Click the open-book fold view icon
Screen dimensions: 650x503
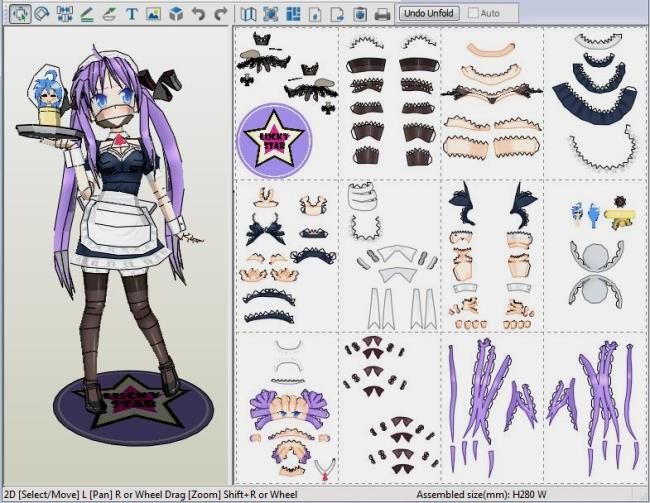coord(248,14)
